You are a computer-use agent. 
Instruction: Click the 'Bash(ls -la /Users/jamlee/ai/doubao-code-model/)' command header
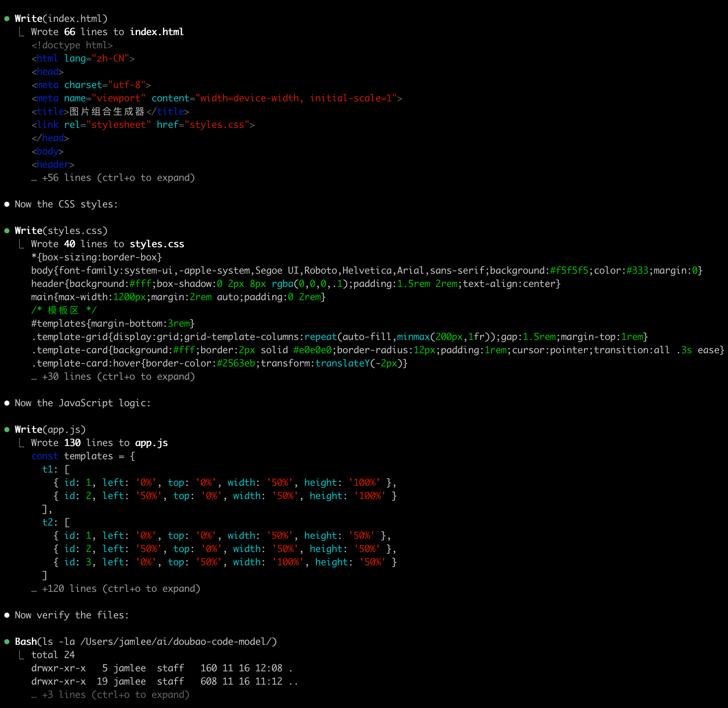pyautogui.click(x=146, y=642)
